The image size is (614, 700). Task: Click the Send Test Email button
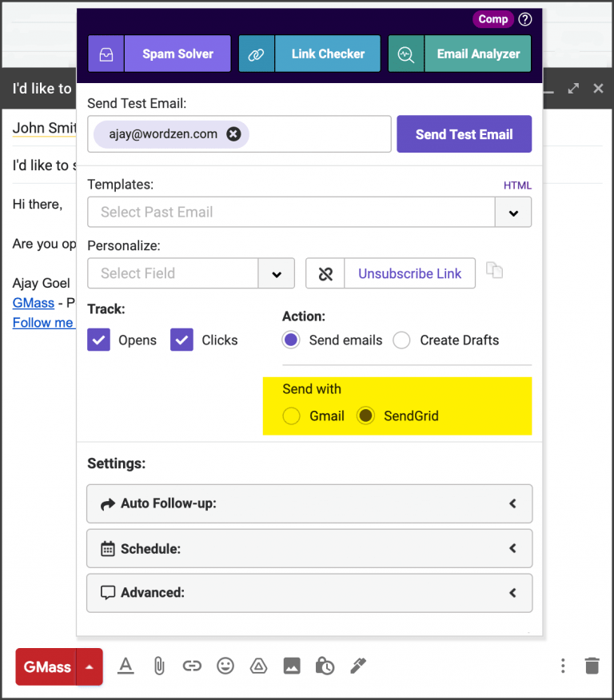click(x=464, y=134)
